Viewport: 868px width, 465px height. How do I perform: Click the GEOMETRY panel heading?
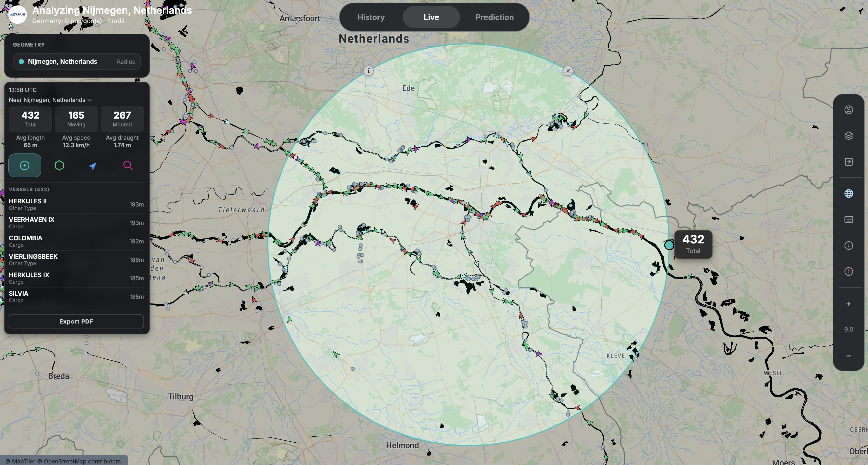pos(29,44)
